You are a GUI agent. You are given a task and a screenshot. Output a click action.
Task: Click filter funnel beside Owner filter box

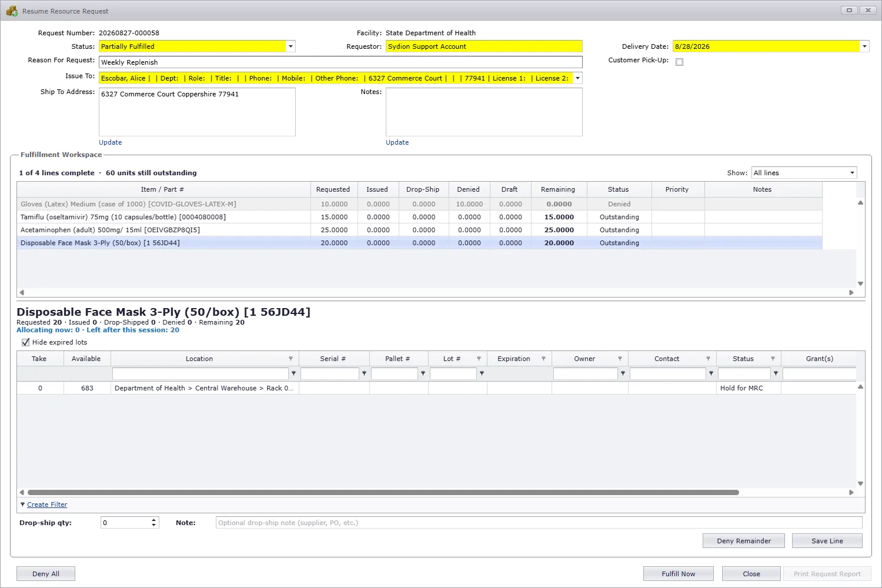pyautogui.click(x=623, y=373)
